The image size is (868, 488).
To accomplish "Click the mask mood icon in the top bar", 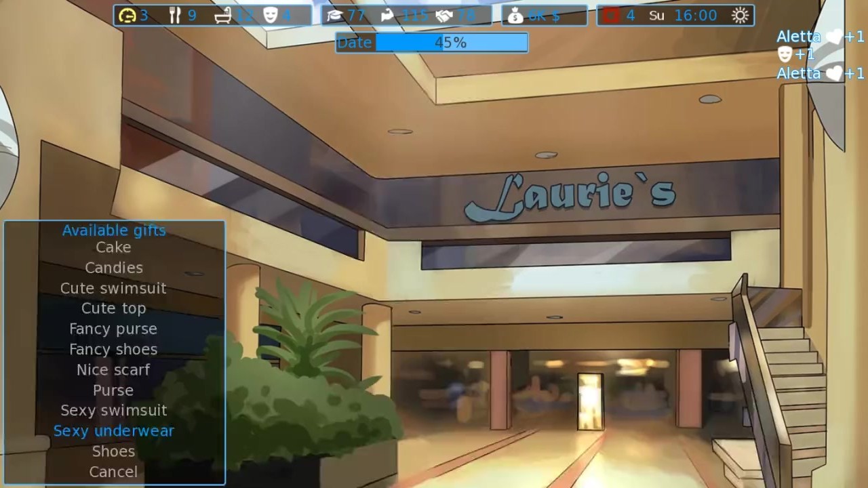I will coord(271,15).
